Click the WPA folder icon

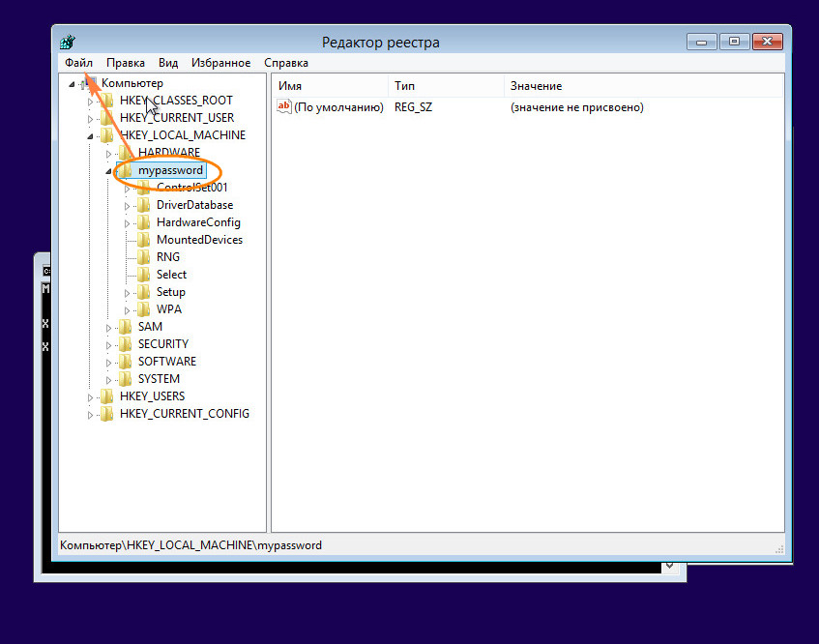pyautogui.click(x=144, y=309)
